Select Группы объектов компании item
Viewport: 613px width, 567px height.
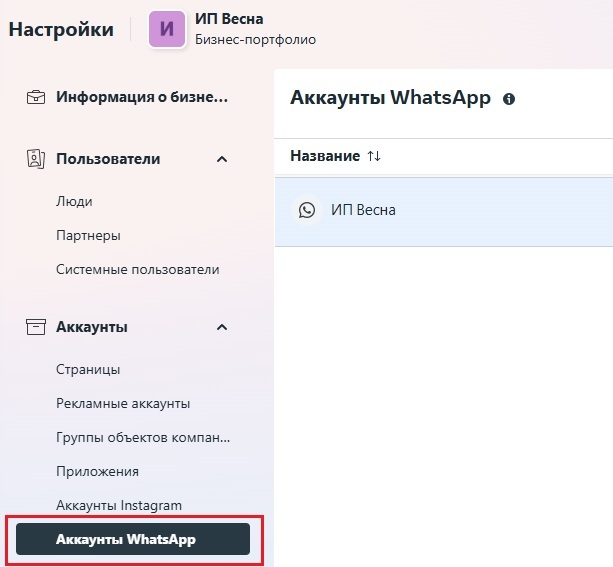point(143,437)
